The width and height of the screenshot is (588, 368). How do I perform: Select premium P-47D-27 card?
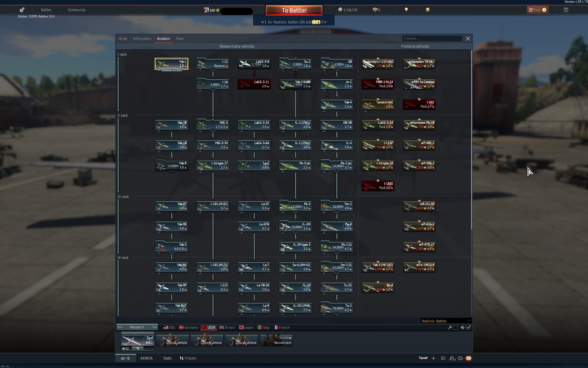click(x=419, y=247)
